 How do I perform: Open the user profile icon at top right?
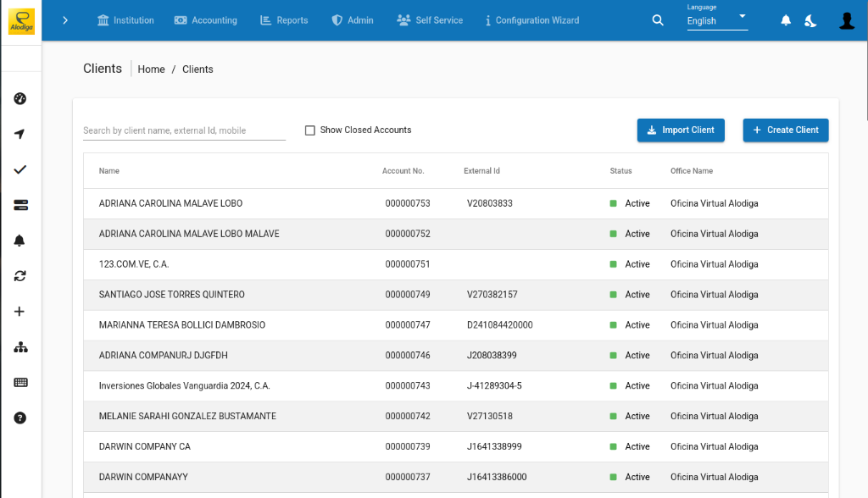pyautogui.click(x=847, y=19)
